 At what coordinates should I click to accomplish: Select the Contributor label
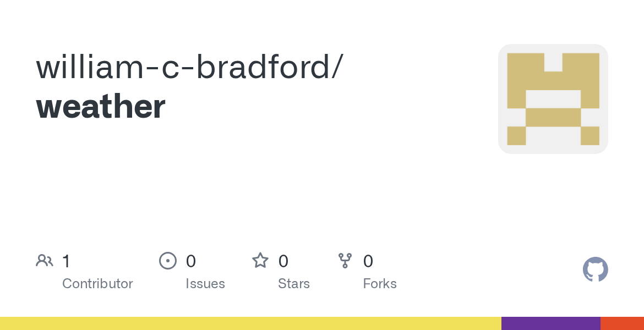(97, 284)
